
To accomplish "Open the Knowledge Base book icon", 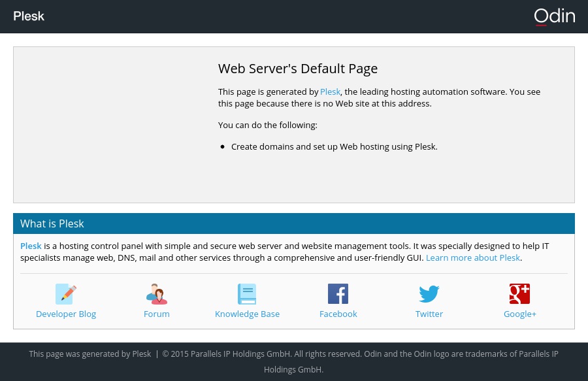I will (x=247, y=294).
